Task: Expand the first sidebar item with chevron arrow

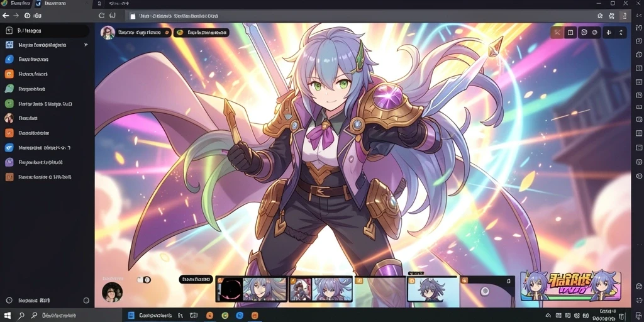Action: 47,45
